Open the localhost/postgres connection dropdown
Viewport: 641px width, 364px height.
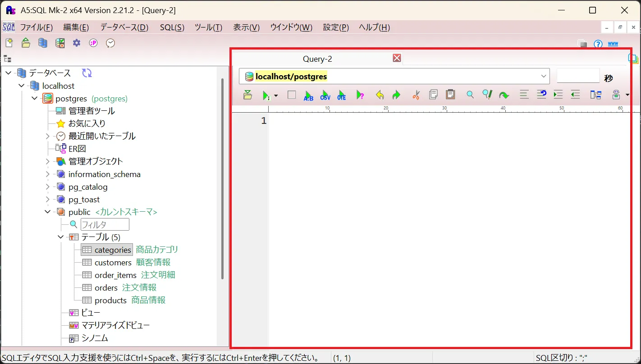click(x=544, y=76)
